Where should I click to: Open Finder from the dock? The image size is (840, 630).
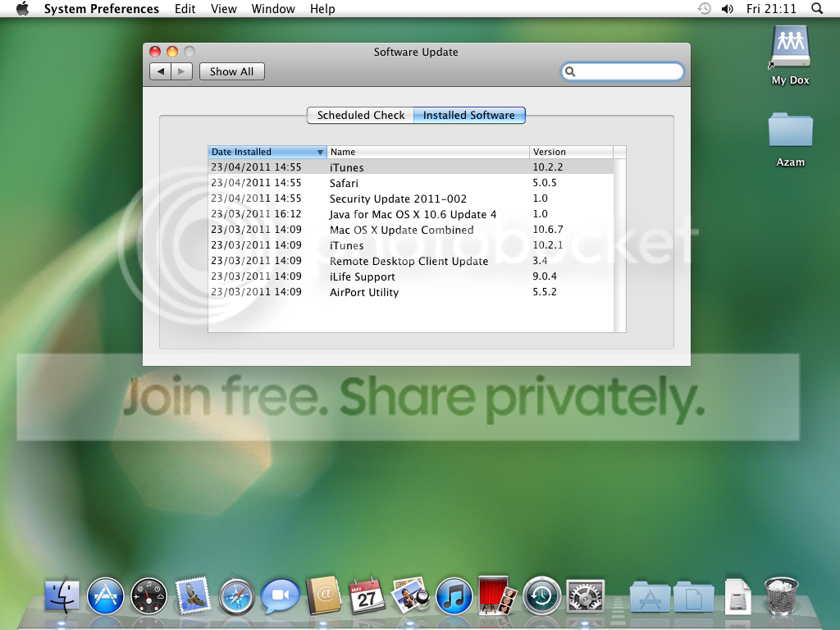click(x=62, y=596)
